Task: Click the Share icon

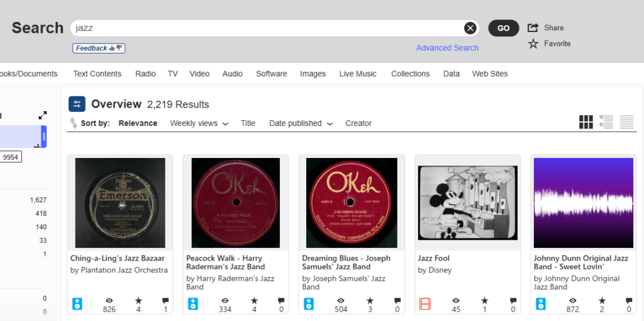Action: [533, 28]
